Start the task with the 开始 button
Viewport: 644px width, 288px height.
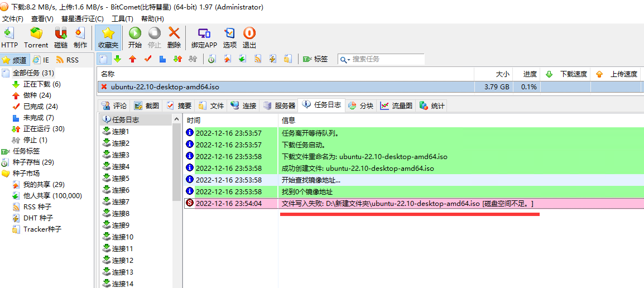pyautogui.click(x=134, y=38)
